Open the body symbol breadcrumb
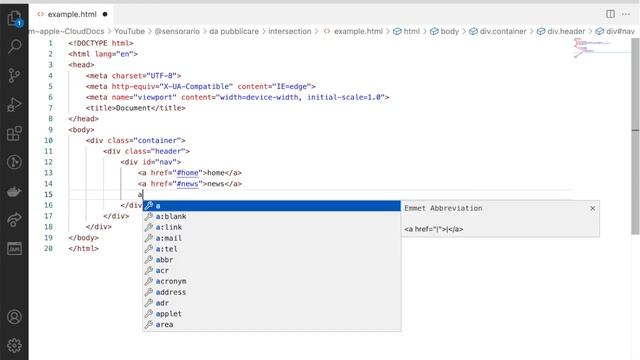The image size is (640, 360). pos(444,31)
